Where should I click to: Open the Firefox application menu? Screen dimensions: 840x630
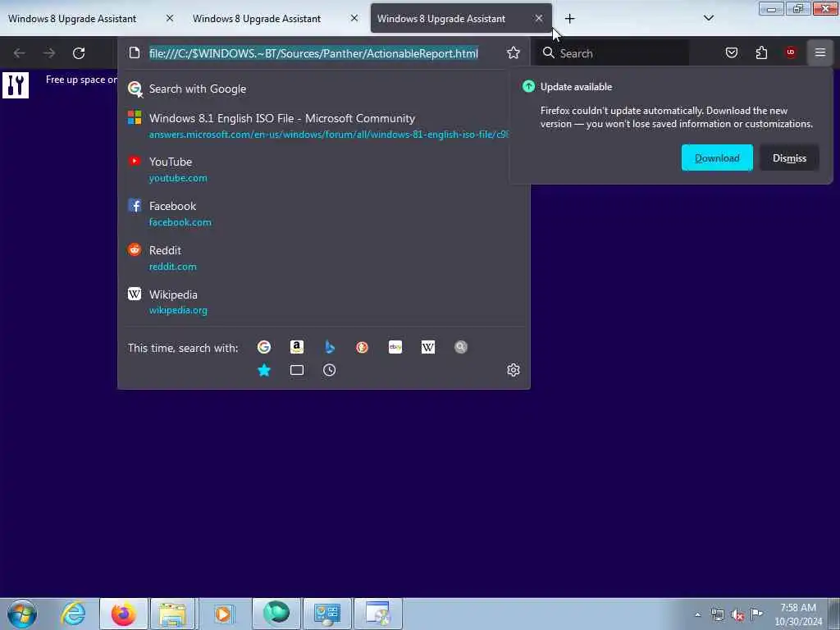[x=820, y=52]
